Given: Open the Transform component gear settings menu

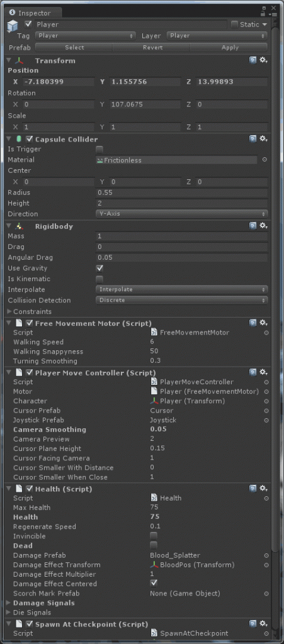Looking at the screenshot, I should point(263,60).
